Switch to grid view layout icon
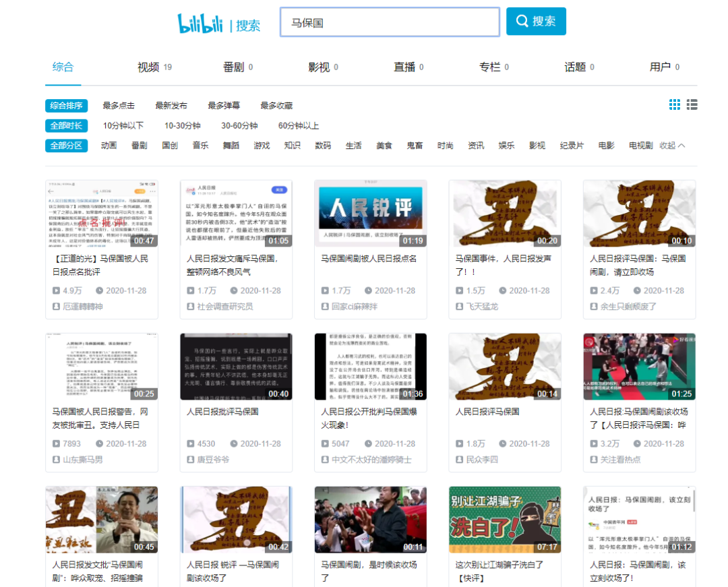 (674, 104)
